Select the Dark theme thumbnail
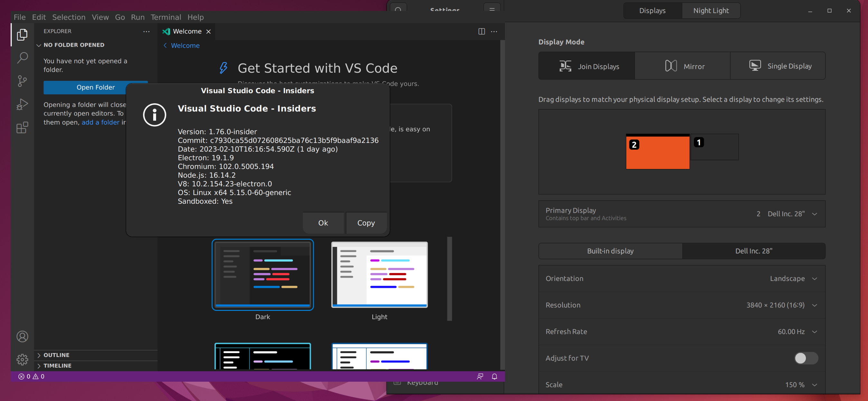This screenshot has width=868, height=401. coord(263,275)
